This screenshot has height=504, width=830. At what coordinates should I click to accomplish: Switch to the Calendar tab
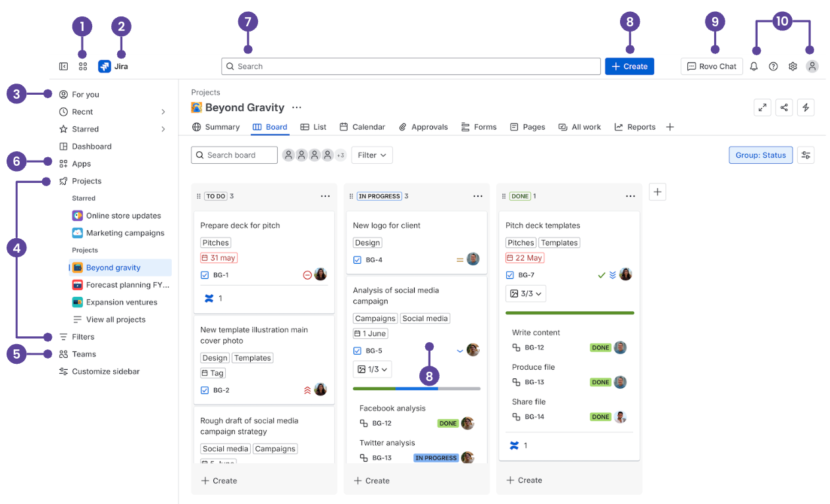click(362, 127)
